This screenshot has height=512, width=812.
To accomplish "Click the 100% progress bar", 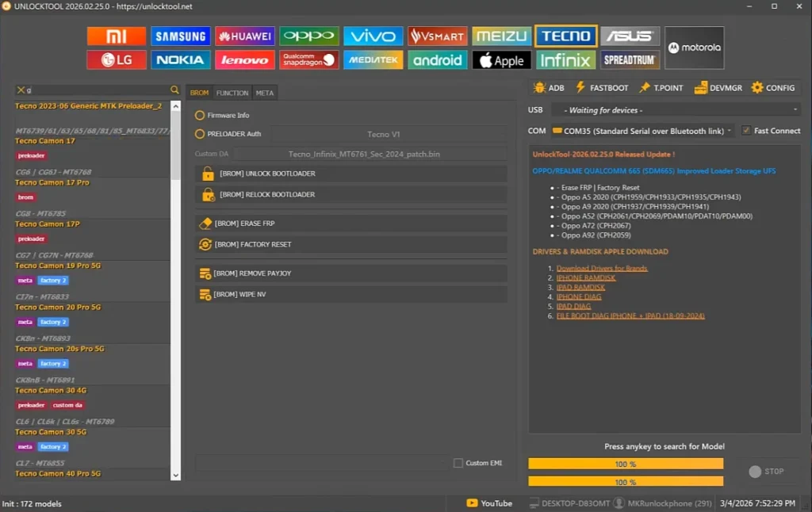I will [x=626, y=463].
